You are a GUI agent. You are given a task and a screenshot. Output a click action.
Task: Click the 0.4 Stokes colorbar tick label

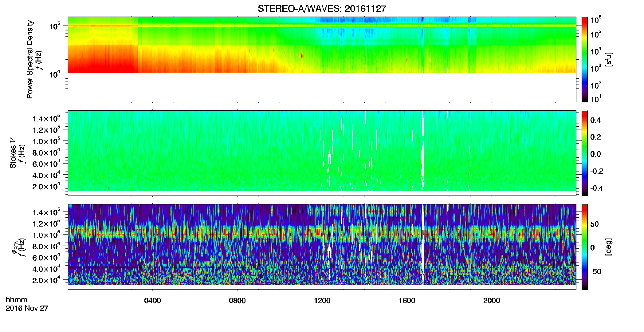coord(595,120)
